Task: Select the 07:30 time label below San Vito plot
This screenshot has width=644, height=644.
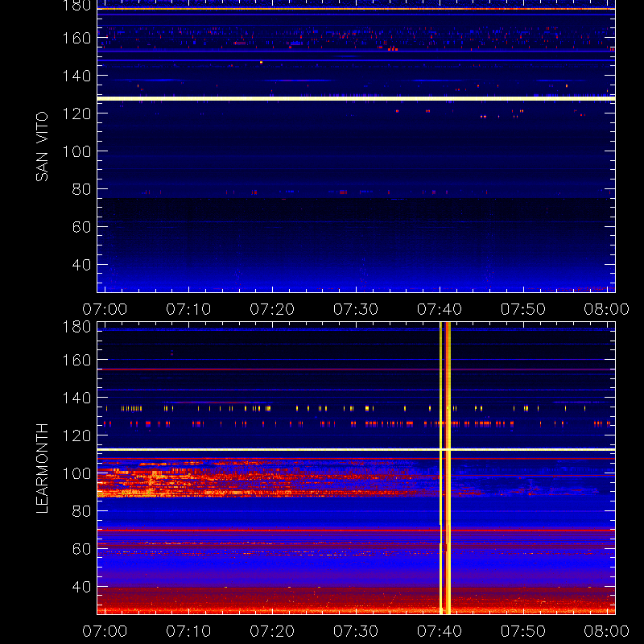Action: [x=356, y=309]
